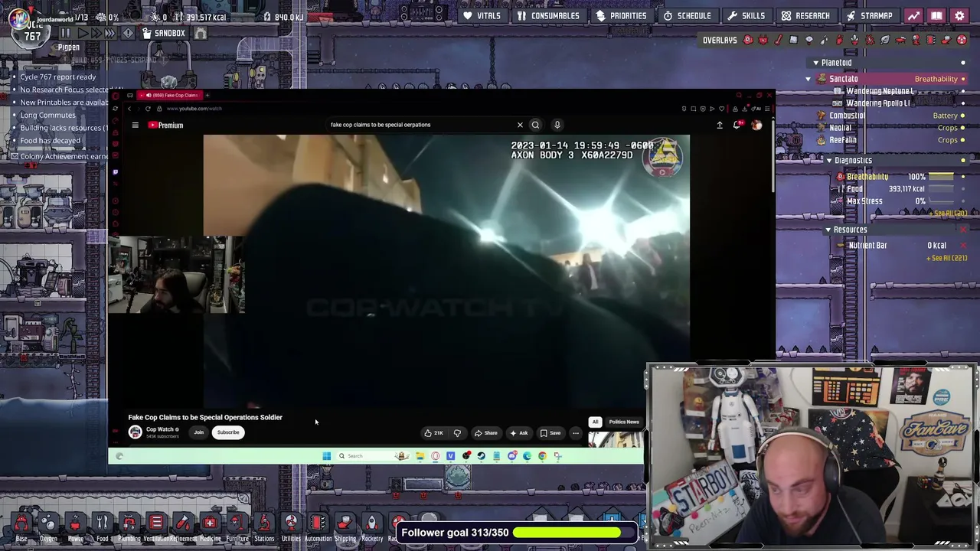
Task: Open the Vitals screen
Action: coord(482,15)
